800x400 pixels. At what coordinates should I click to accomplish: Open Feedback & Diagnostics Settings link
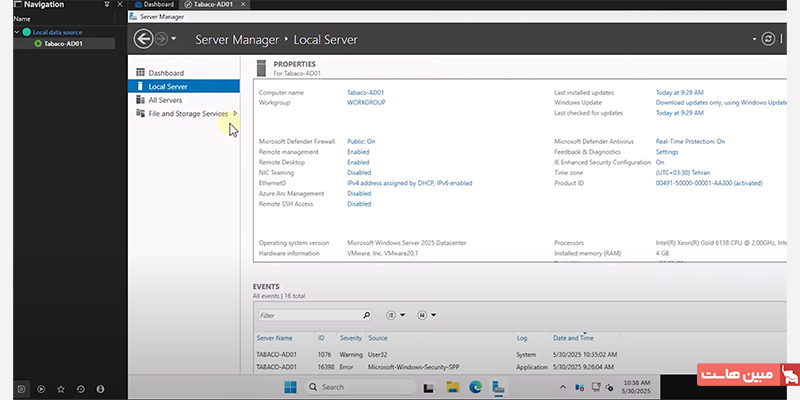point(667,152)
